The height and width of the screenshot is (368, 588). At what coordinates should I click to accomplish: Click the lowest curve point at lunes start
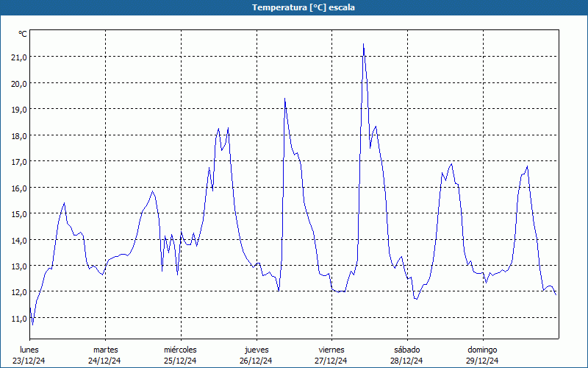pyautogui.click(x=32, y=325)
